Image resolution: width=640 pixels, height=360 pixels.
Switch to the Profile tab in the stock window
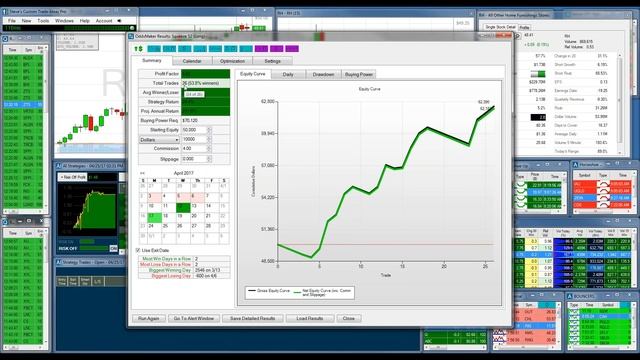click(524, 27)
